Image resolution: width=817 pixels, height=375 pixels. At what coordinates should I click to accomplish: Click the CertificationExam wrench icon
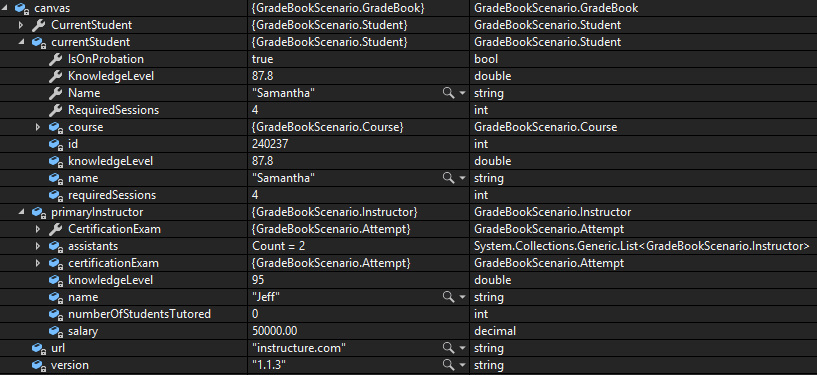pos(55,229)
